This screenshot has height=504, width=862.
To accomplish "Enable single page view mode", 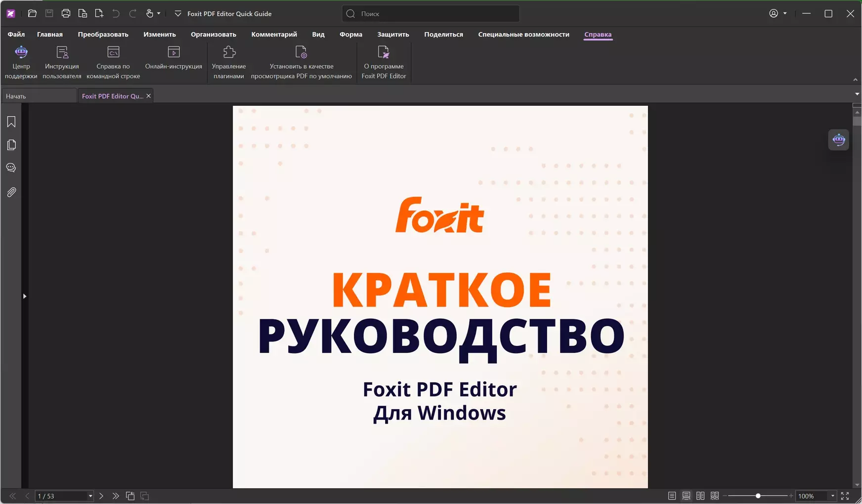I will click(672, 496).
